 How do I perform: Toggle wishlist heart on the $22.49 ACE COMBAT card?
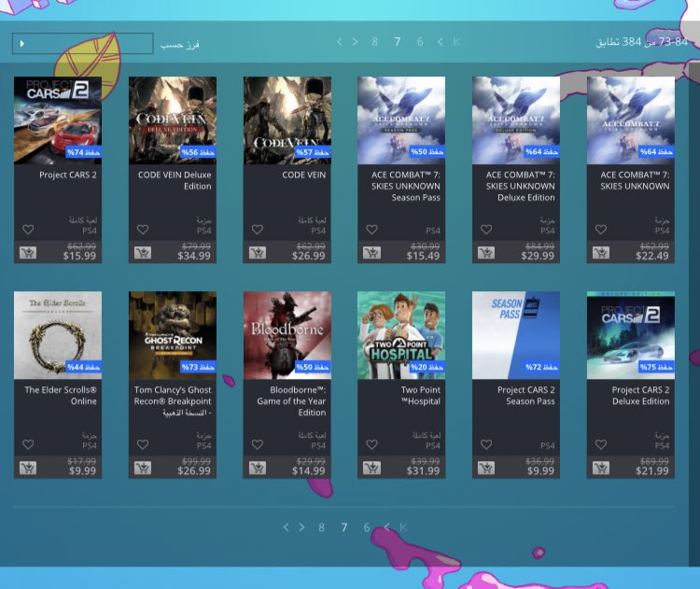click(601, 230)
